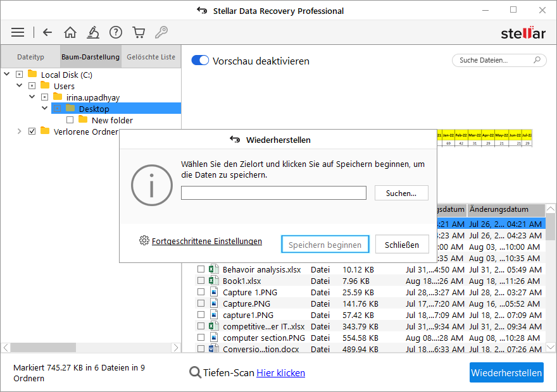This screenshot has width=557, height=392.
Task: Click the irina.upadhyay folder icon
Action: [x=58, y=97]
